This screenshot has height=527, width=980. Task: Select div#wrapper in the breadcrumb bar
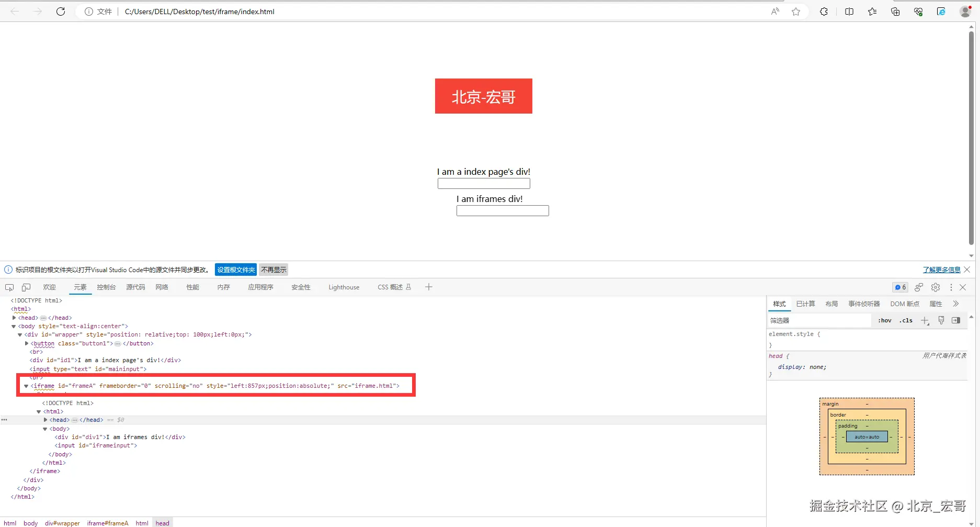click(x=62, y=523)
